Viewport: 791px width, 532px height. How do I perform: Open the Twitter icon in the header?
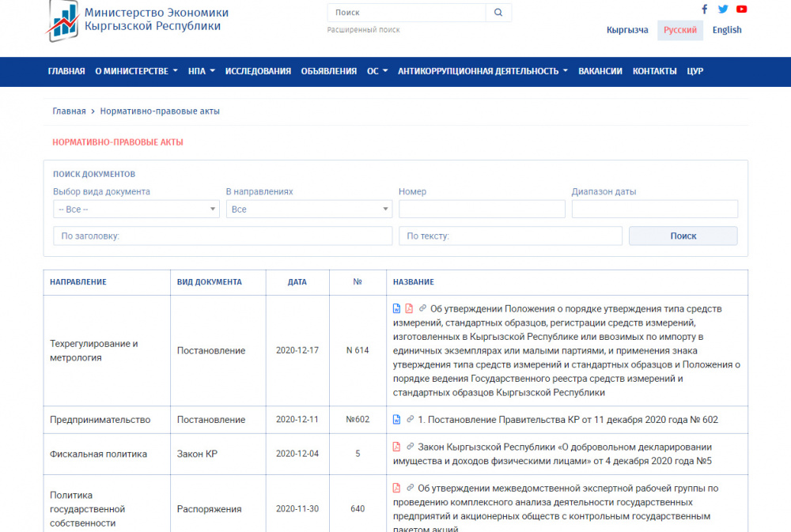coord(723,9)
